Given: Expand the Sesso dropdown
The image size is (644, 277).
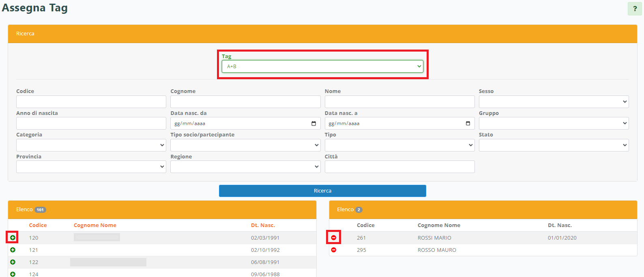Looking at the screenshot, I should 554,102.
